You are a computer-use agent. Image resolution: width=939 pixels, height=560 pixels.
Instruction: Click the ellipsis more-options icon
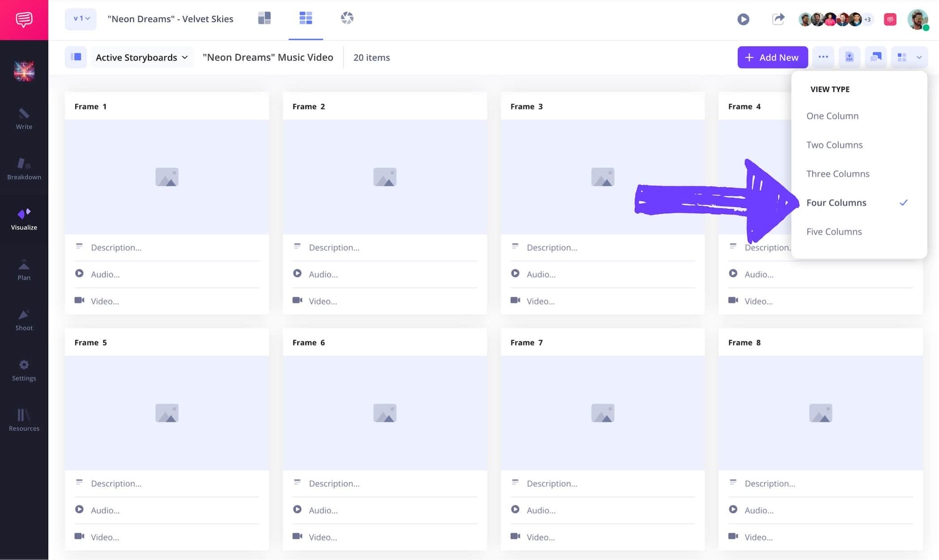[x=823, y=57]
